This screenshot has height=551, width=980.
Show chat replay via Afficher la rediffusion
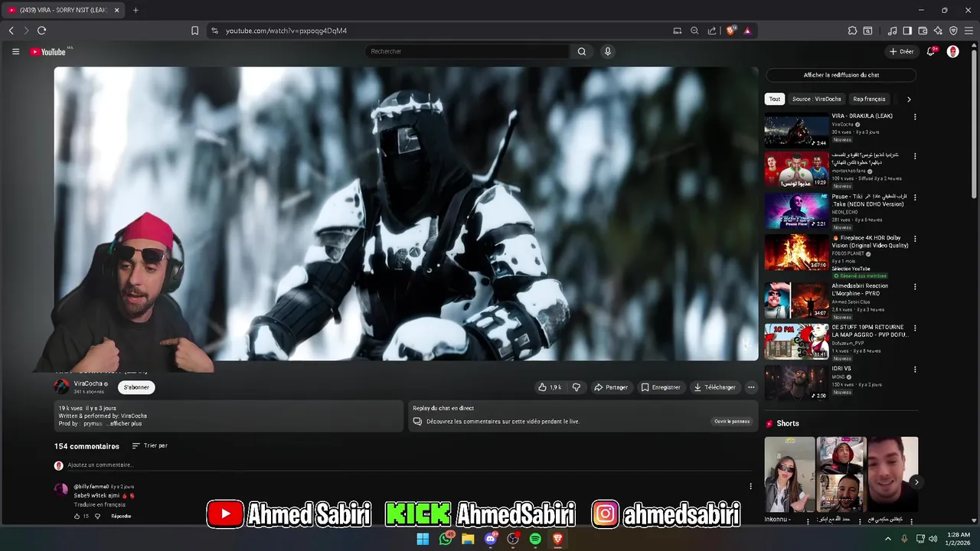click(841, 75)
